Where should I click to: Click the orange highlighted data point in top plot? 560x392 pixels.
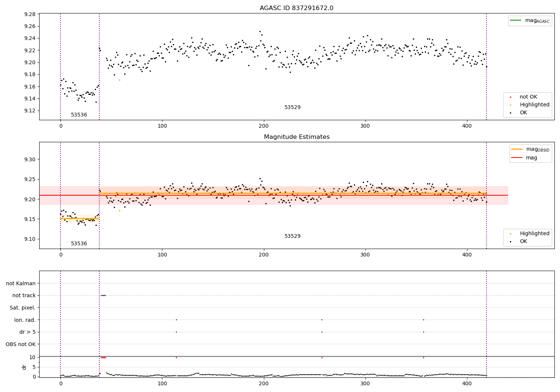[119, 80]
